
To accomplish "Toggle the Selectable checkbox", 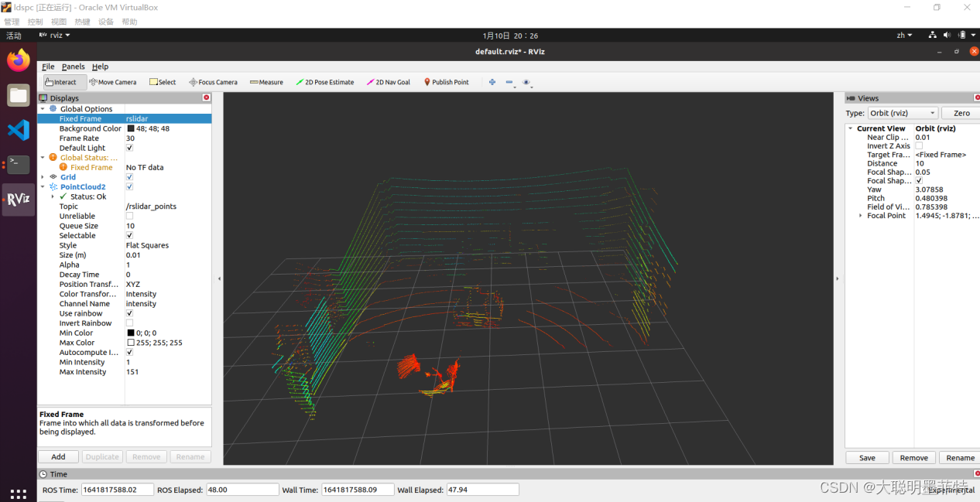I will point(129,235).
